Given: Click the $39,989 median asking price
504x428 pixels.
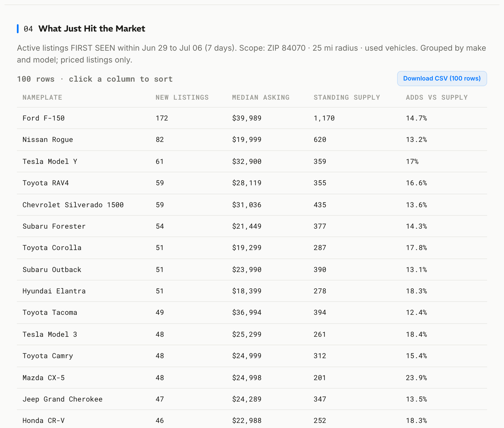Looking at the screenshot, I should (247, 118).
